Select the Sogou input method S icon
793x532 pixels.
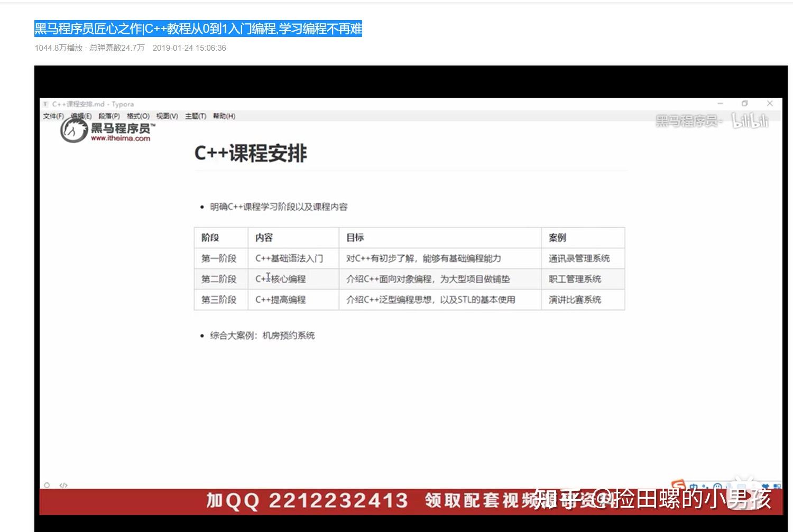(678, 484)
